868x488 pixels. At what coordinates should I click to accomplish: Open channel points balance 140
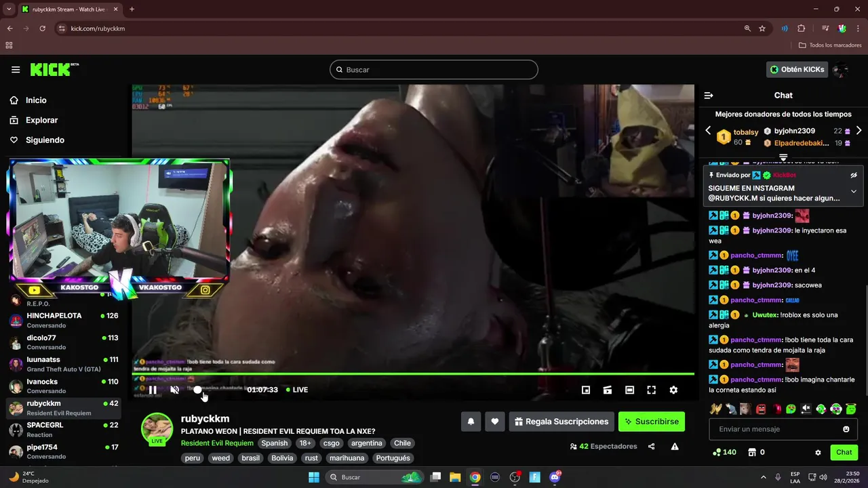pyautogui.click(x=724, y=452)
